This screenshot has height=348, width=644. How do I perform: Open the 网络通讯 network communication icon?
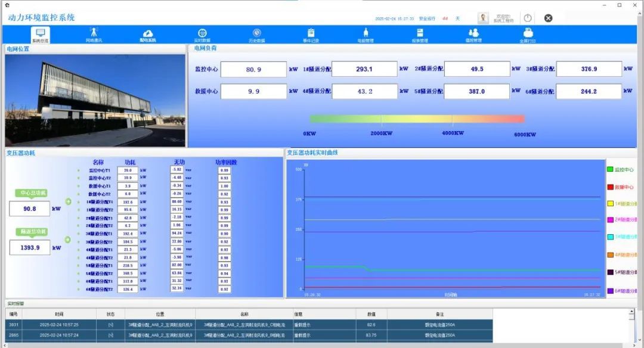(94, 35)
